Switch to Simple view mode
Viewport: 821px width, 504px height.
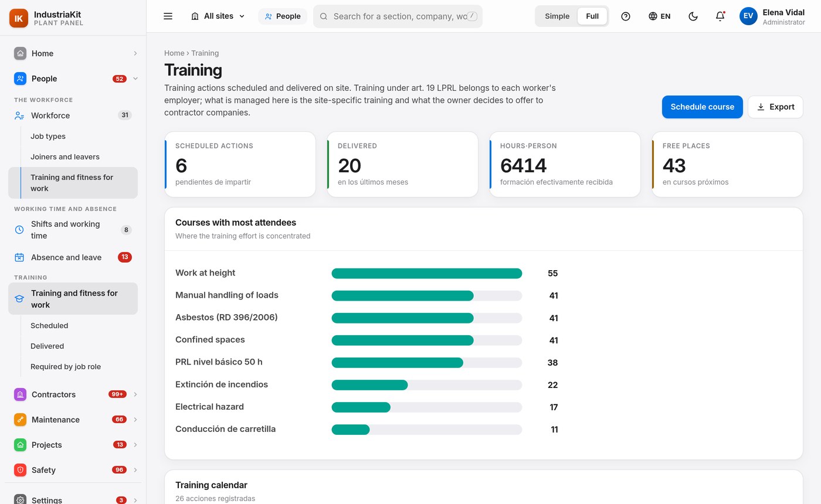[x=557, y=16]
